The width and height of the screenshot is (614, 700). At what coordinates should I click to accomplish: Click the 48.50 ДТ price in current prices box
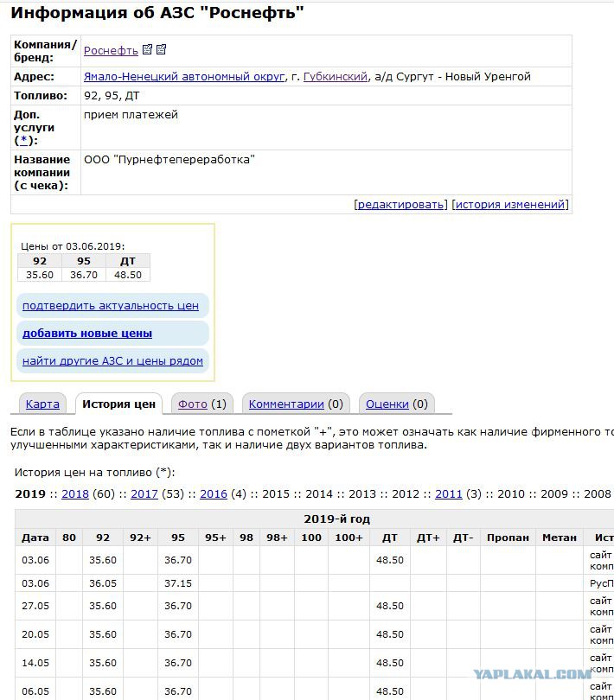(128, 275)
